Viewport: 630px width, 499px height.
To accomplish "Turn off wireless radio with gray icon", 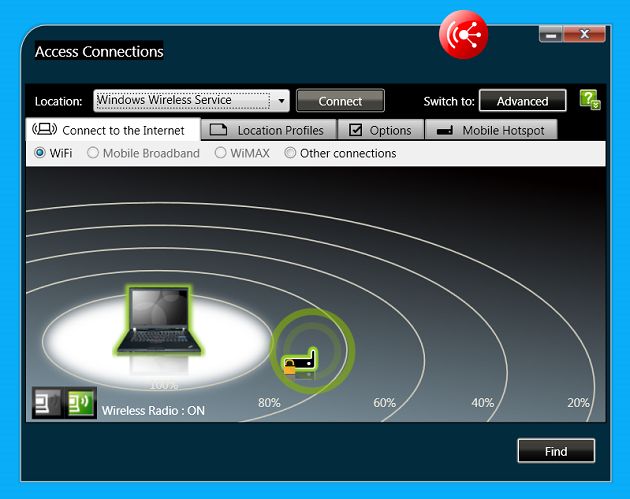I will click(x=48, y=403).
